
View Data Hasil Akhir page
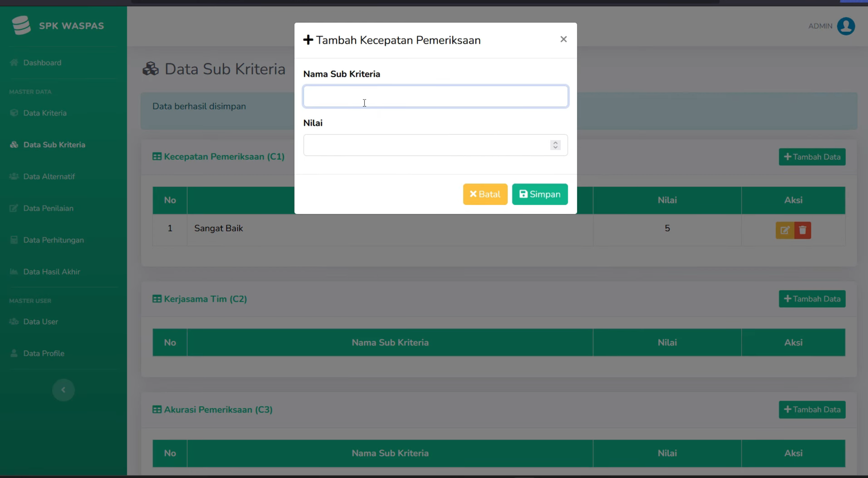pos(52,271)
